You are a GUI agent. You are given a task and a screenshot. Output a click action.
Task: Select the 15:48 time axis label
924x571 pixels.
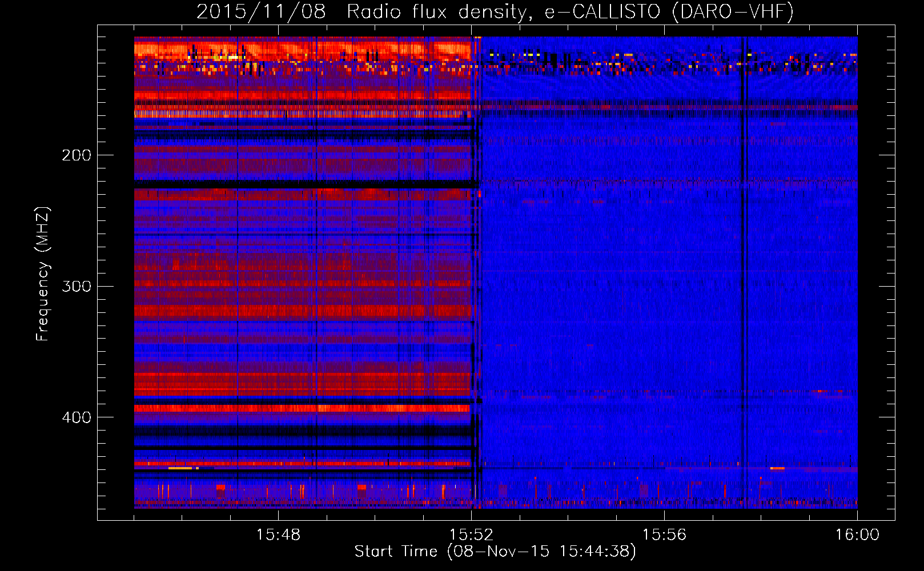point(278,535)
